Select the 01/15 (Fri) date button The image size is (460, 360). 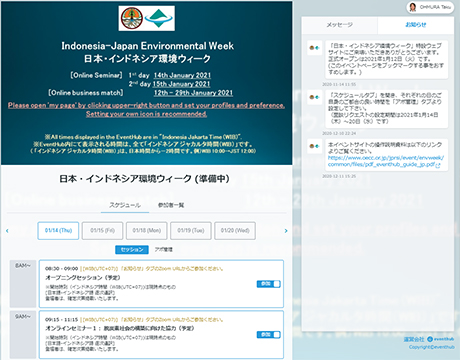[102, 231]
